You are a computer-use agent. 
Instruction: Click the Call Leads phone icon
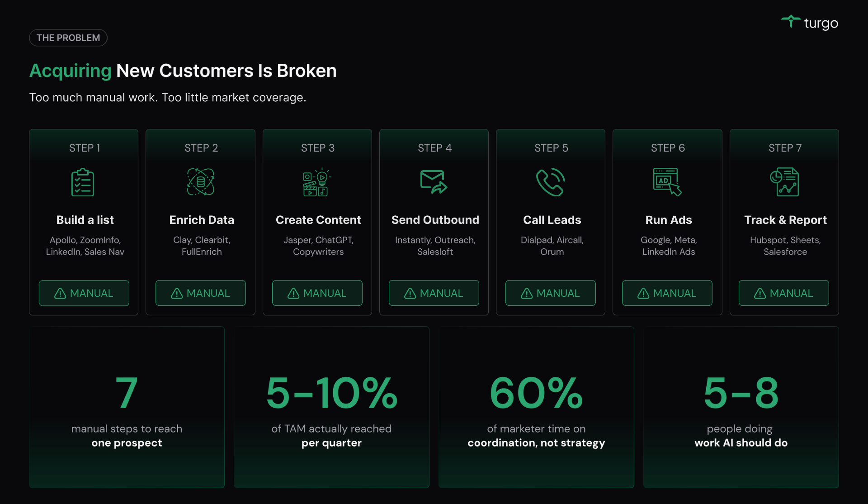tap(550, 182)
